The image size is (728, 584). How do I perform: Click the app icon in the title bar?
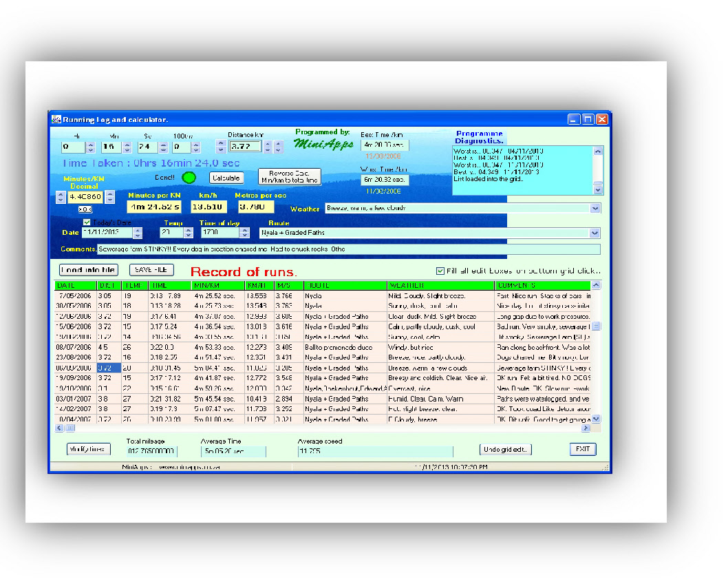click(x=56, y=119)
